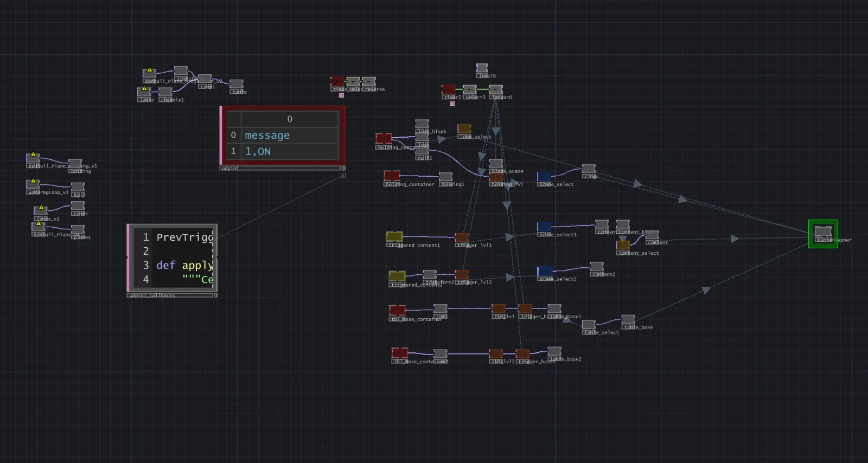The height and width of the screenshot is (463, 868).
Task: Select the triggered_content1 yellow node
Action: [x=394, y=237]
